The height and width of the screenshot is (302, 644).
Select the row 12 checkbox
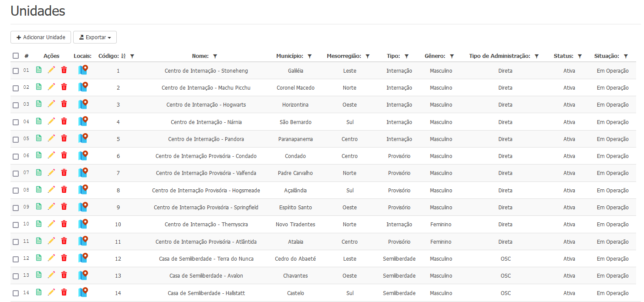[16, 259]
